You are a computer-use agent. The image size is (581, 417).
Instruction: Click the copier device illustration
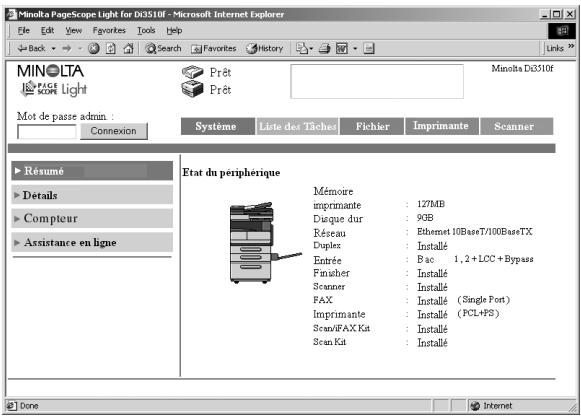point(265,242)
